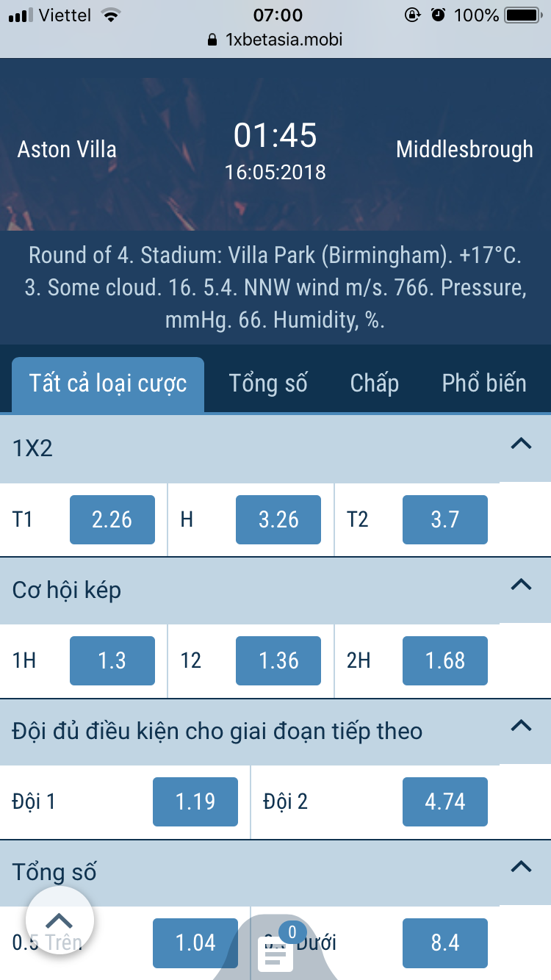The width and height of the screenshot is (551, 980).
Task: Select the Tất cả loại cược tab
Action: coord(108,383)
